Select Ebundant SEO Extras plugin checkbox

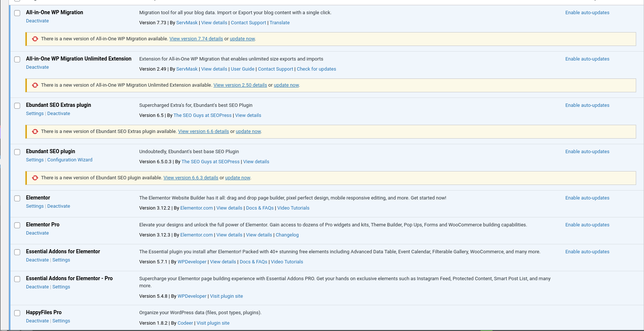[17, 106]
